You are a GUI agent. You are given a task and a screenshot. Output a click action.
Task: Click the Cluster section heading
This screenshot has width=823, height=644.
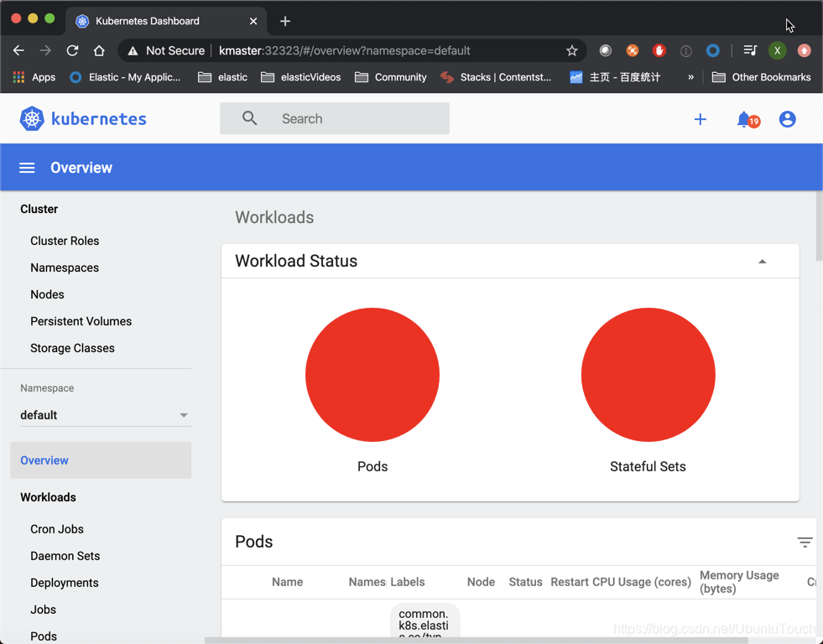click(39, 209)
